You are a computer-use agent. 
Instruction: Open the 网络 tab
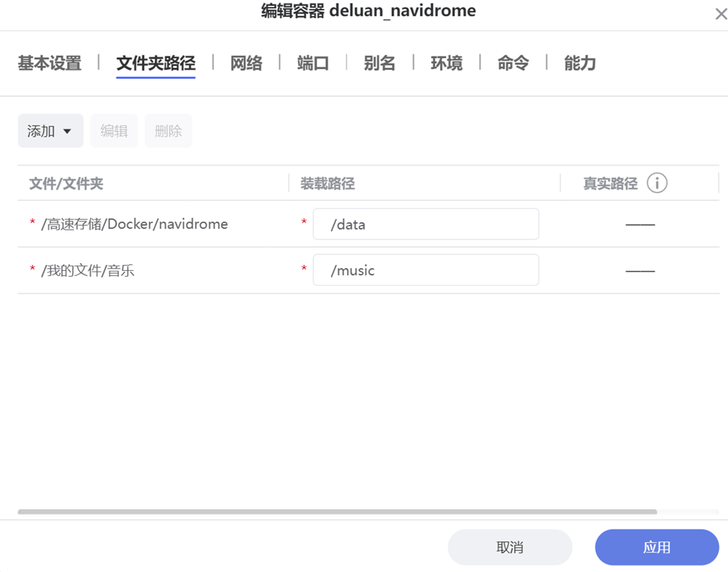[246, 63]
